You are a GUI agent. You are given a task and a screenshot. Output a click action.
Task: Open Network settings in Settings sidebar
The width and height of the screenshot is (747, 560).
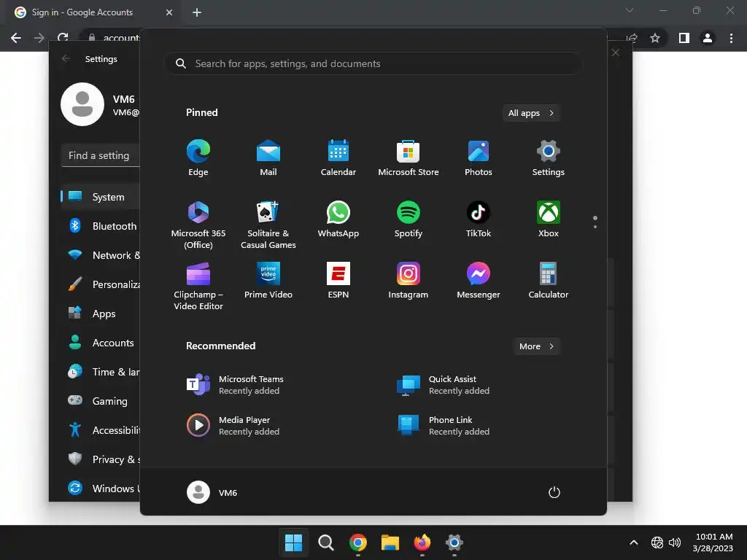(100, 255)
